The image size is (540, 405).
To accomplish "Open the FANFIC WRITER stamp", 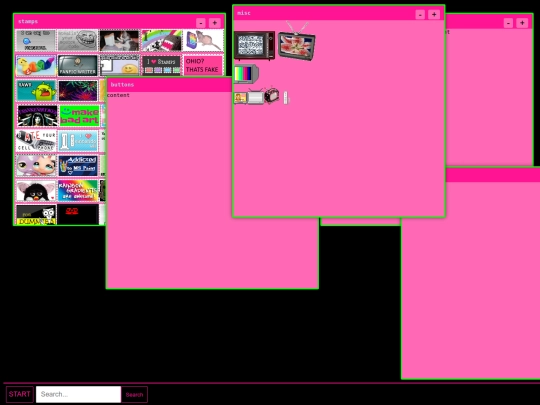I will click(x=77, y=65).
